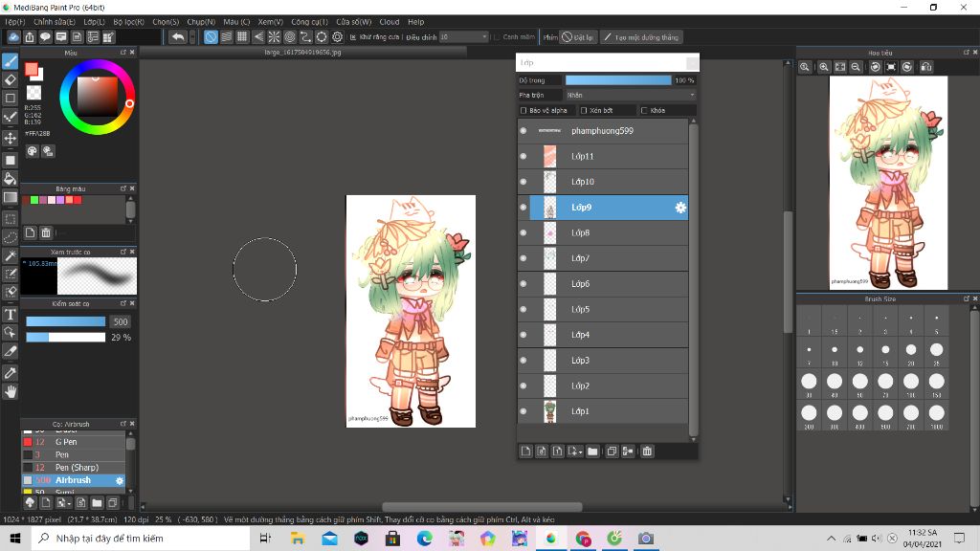Hide the Lớp10 layer
Screen dimensions: 980x551
523,182
